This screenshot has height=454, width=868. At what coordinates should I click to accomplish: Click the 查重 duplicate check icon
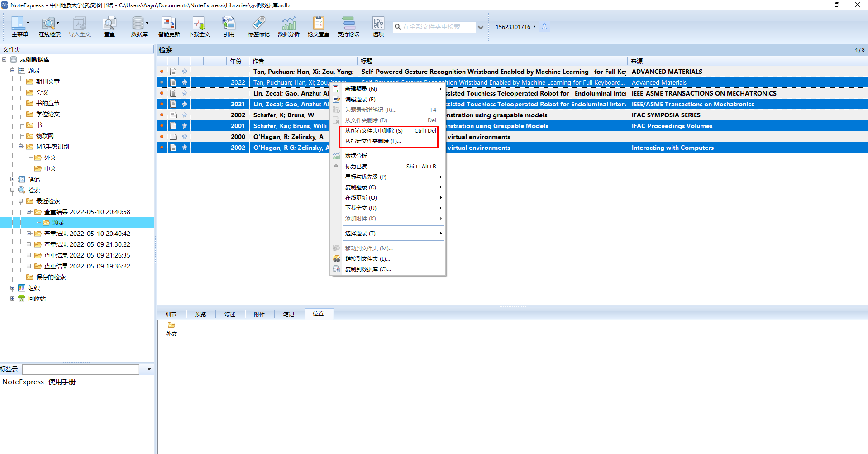click(110, 26)
